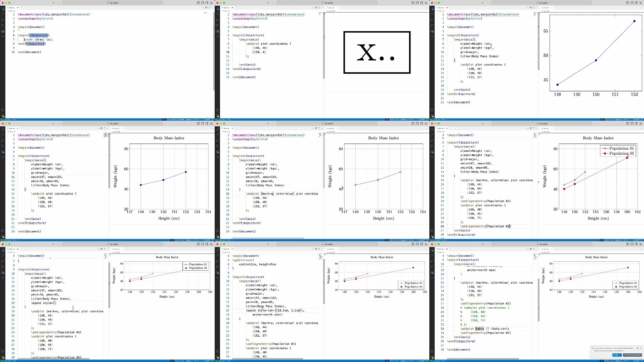The image size is (644, 362).
Task: Click Show Recommendations in the notification popup
Action: tap(632, 355)
